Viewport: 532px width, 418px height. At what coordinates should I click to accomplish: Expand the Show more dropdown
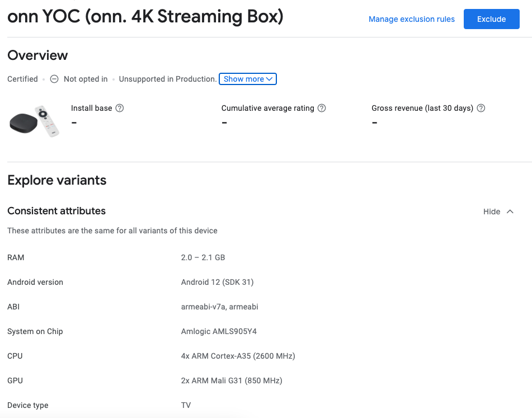pos(248,79)
